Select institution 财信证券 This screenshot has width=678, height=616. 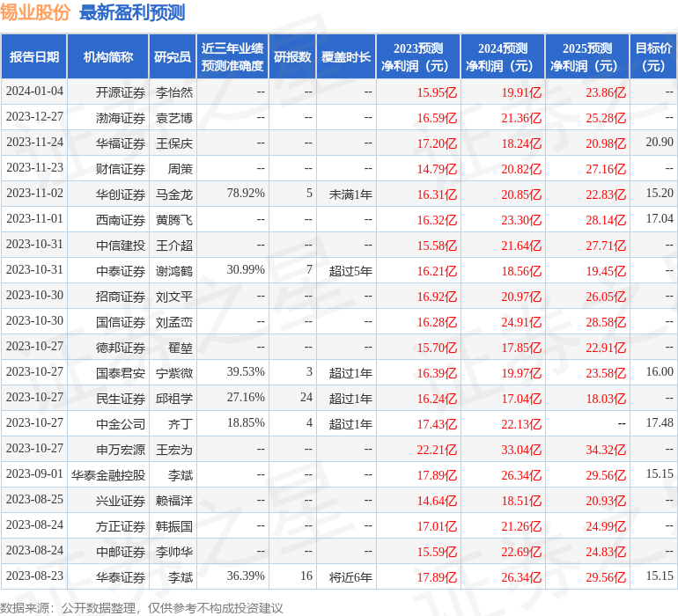click(121, 169)
